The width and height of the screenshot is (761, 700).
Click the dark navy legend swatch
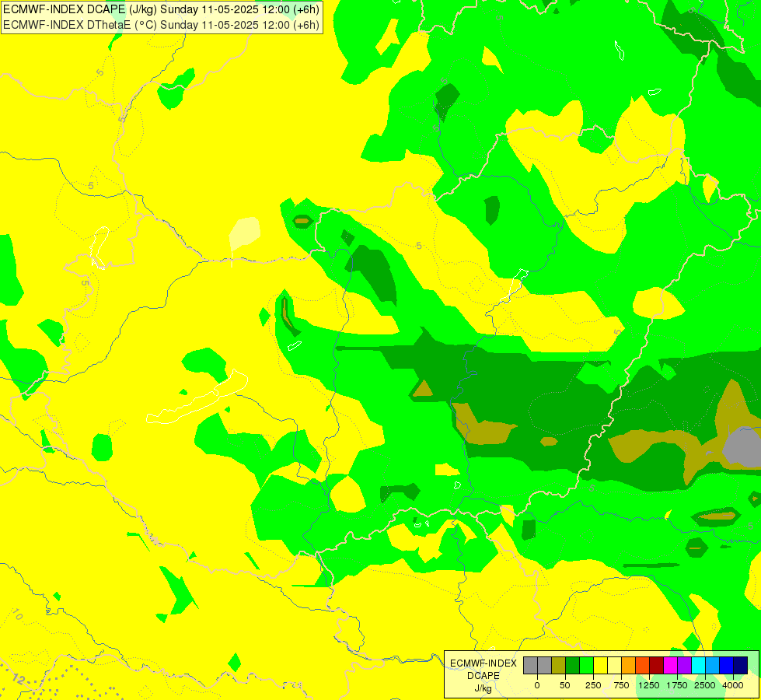[741, 665]
